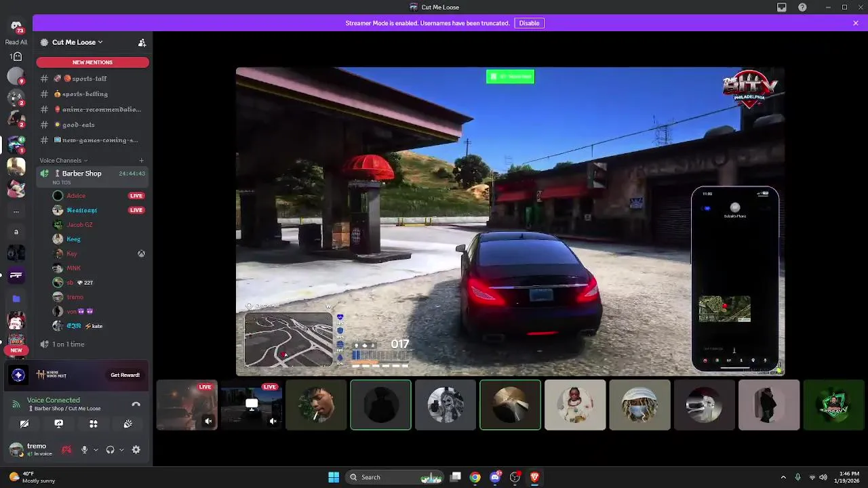The width and height of the screenshot is (868, 488).
Task: Open voice connection signal details icon
Action: [x=16, y=404]
